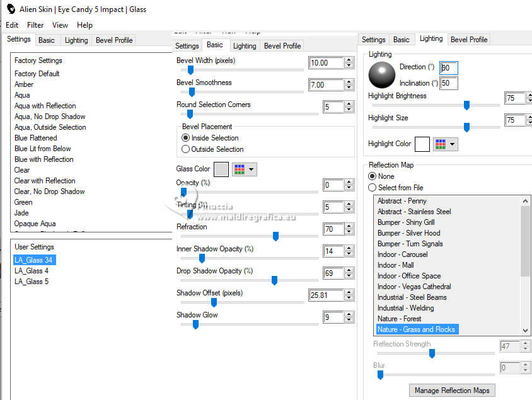Select Nature - Forest reflection map
This screenshot has height=400, width=532.
coord(399,319)
